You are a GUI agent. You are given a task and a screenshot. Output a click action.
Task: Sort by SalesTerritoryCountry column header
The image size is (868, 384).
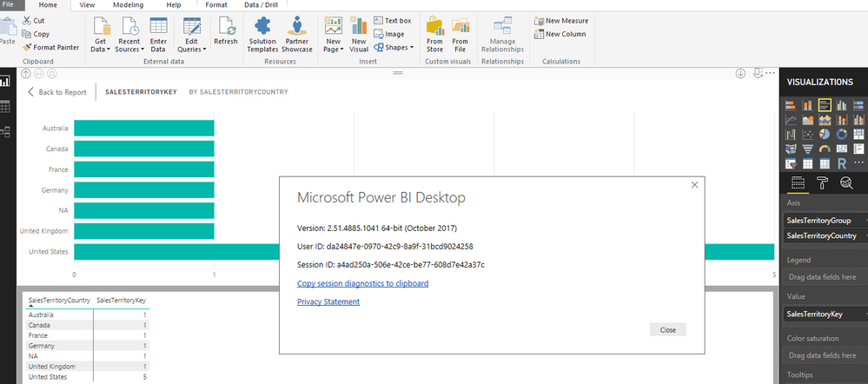coord(59,301)
